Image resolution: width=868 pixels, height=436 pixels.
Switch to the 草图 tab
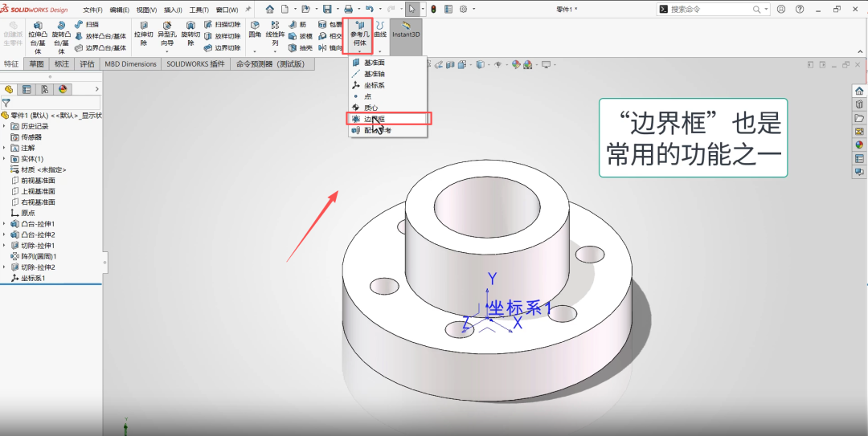[37, 64]
